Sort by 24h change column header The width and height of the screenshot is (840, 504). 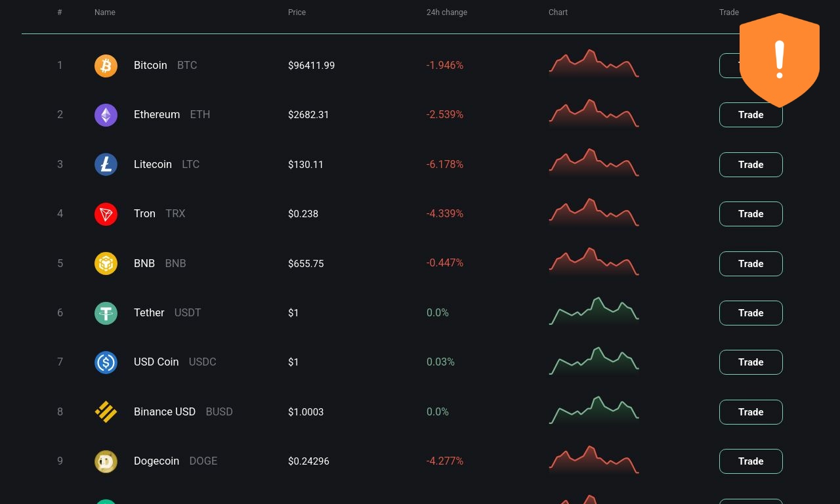tap(447, 12)
